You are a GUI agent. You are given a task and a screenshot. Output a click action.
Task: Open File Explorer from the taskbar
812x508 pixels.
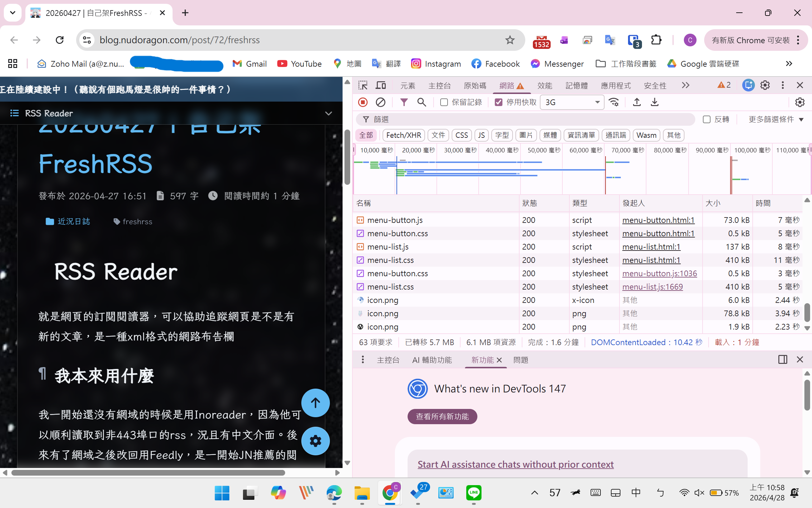click(362, 493)
